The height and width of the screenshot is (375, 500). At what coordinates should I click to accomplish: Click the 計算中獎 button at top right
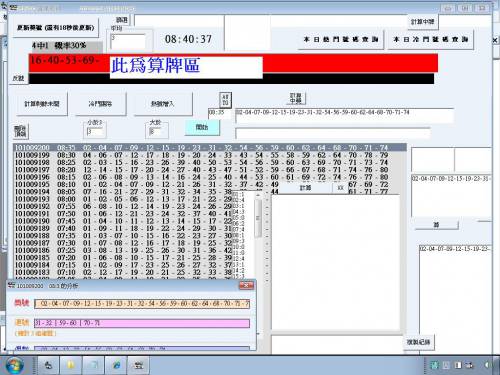(x=422, y=22)
